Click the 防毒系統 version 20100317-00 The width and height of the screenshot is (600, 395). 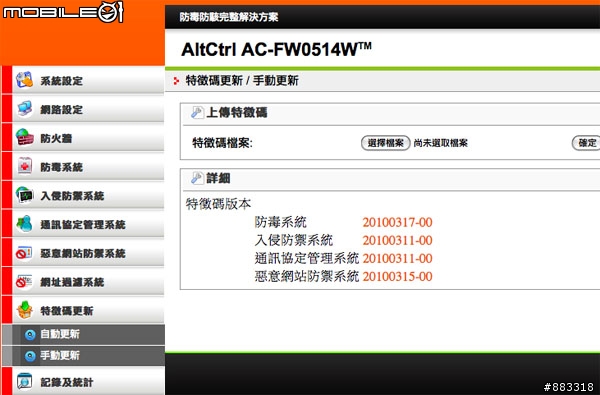[397, 222]
